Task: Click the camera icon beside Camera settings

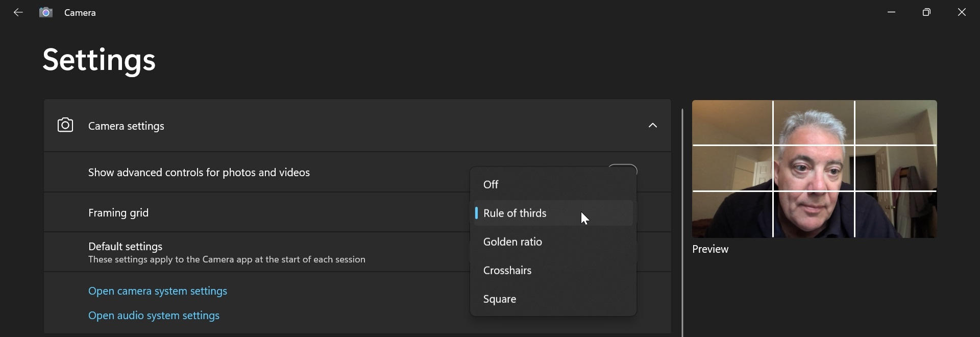Action: (65, 125)
